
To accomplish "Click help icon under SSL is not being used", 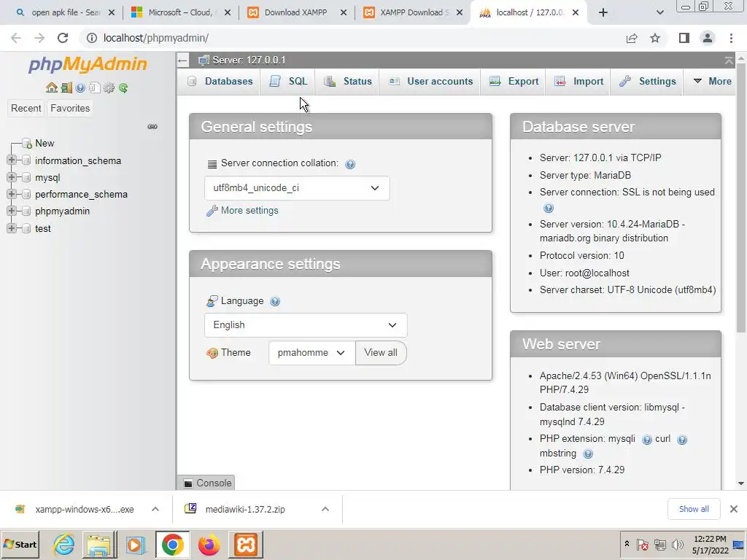I will coord(549,208).
